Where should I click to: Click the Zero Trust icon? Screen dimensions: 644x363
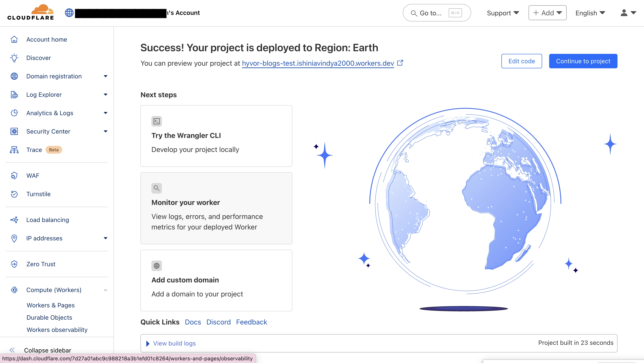14,264
